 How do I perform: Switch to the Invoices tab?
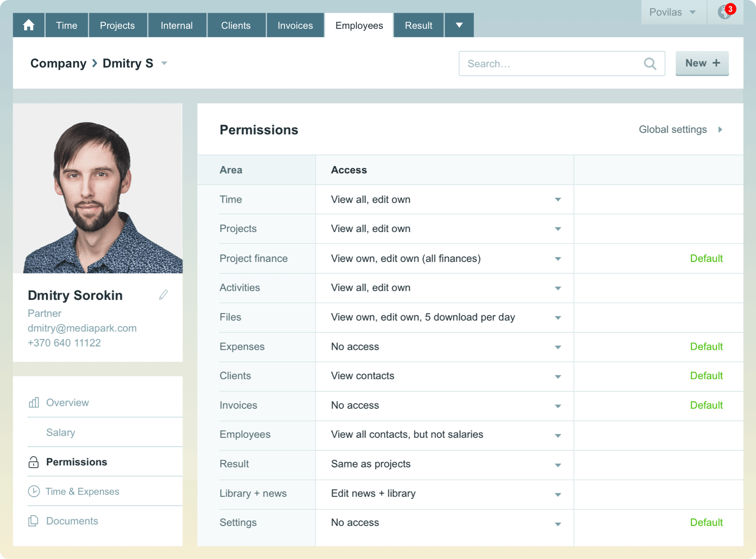(295, 25)
